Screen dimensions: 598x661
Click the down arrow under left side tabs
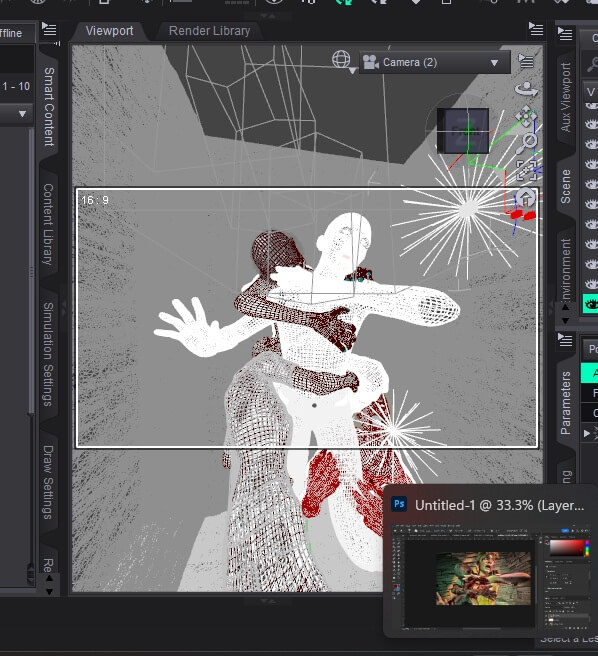point(49,591)
